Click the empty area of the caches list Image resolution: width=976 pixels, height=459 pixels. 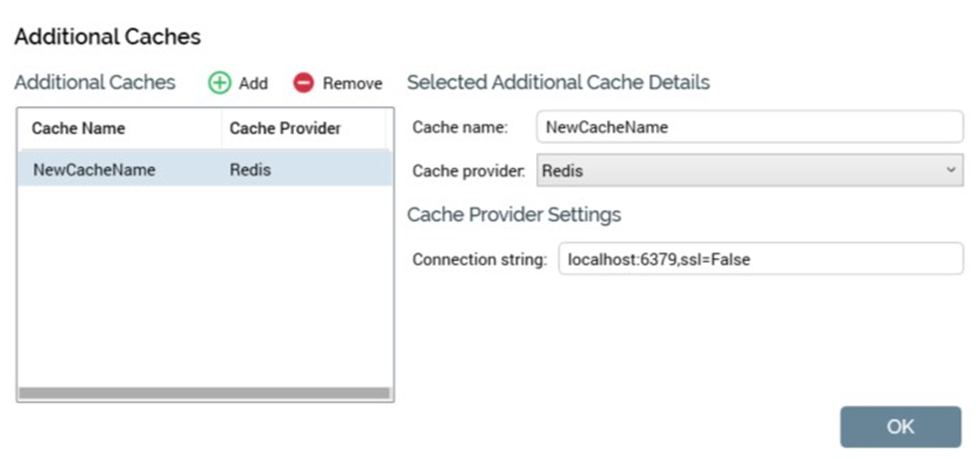tap(204, 290)
